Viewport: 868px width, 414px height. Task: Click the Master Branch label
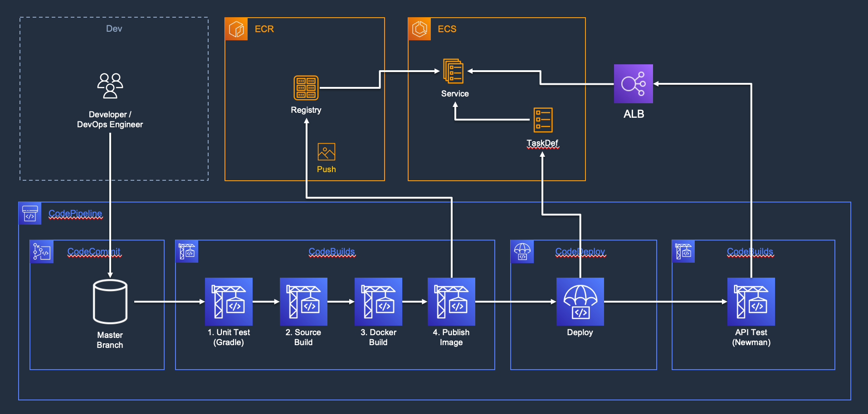[x=110, y=340]
